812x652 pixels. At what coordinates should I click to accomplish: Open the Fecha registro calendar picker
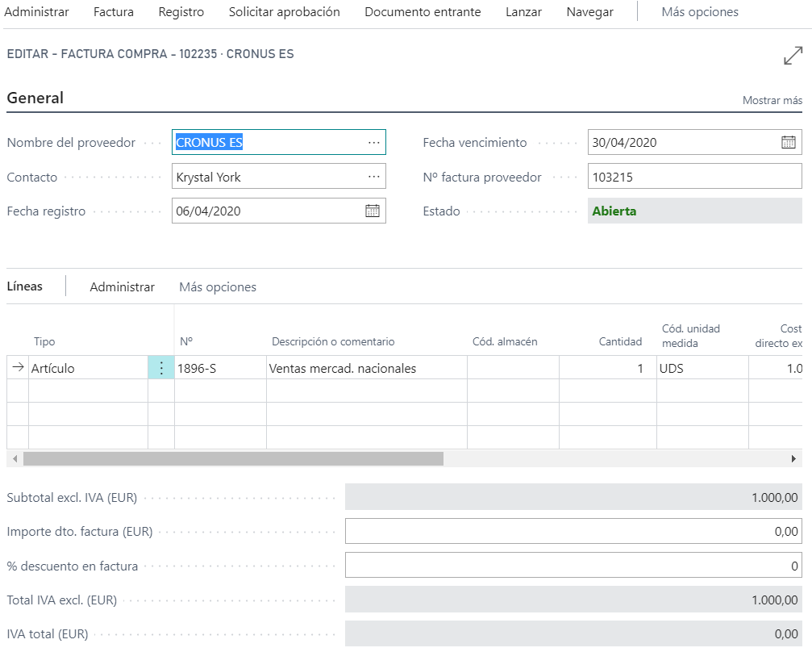pos(372,211)
